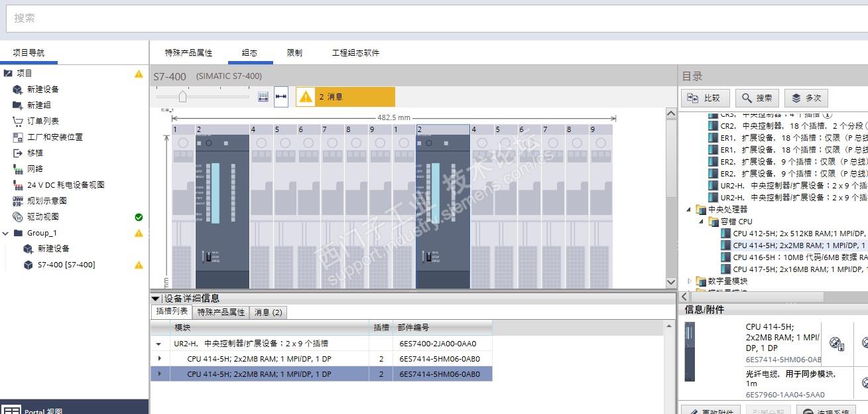Open the 消息 (2) tab
The height and width of the screenshot is (414, 868).
click(x=268, y=312)
